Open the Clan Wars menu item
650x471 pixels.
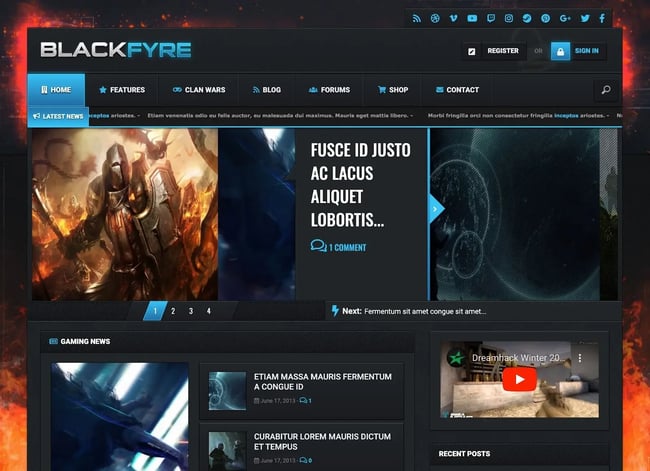pyautogui.click(x=199, y=90)
